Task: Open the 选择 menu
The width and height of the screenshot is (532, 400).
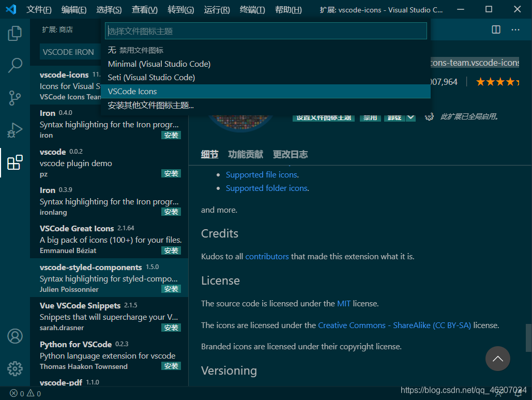Action: coord(109,9)
